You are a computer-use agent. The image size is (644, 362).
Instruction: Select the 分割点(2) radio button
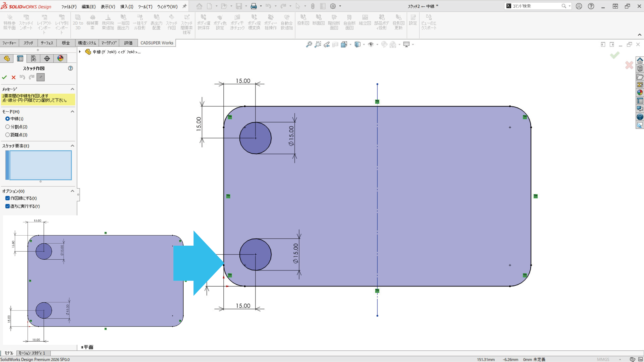[8, 127]
